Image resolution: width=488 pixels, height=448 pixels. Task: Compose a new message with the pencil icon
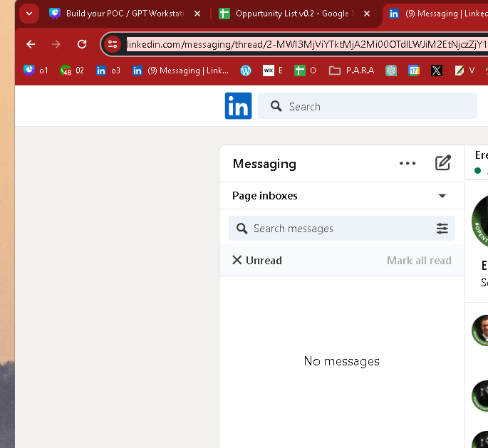click(x=442, y=162)
